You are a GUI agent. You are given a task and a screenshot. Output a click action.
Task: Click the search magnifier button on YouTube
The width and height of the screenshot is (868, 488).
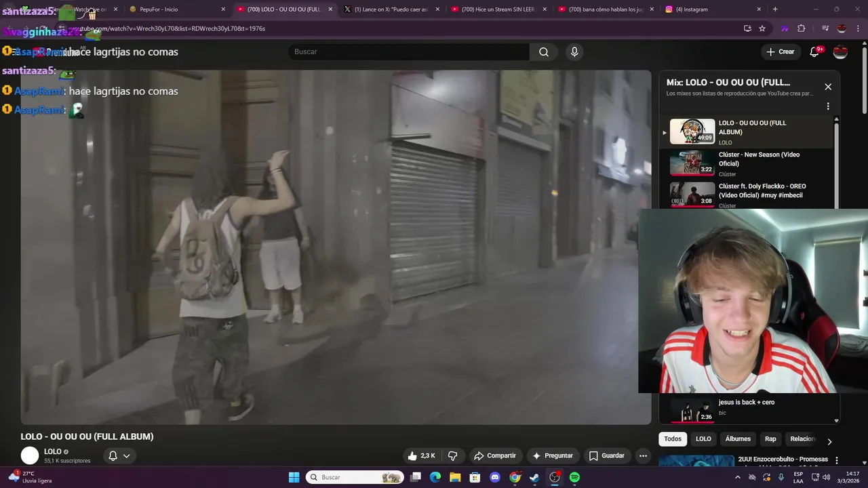click(544, 52)
